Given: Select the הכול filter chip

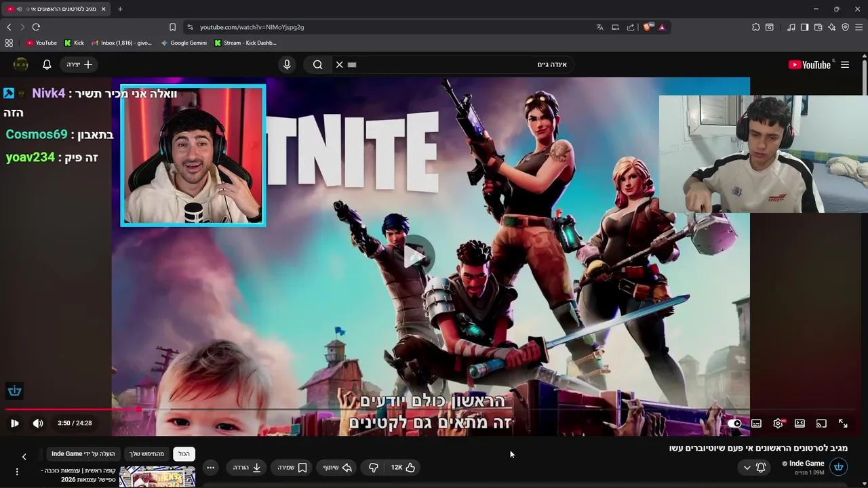Looking at the screenshot, I should click(x=184, y=453).
